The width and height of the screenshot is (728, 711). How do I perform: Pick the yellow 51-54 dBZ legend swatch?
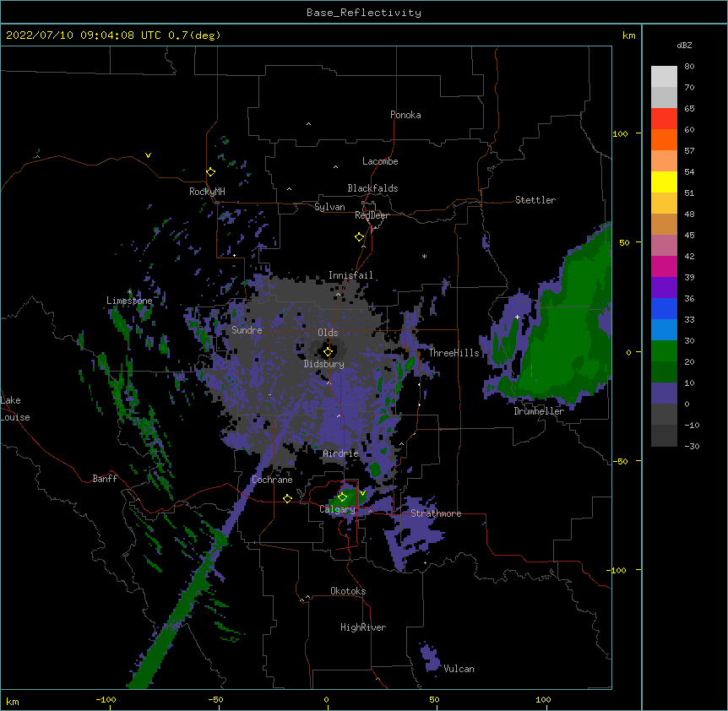[x=664, y=182]
